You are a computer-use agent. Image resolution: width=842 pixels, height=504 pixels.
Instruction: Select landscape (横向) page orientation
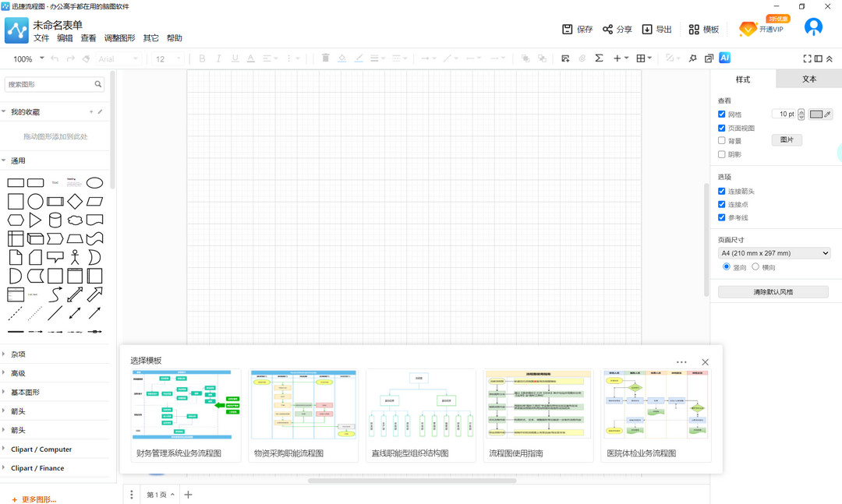755,267
